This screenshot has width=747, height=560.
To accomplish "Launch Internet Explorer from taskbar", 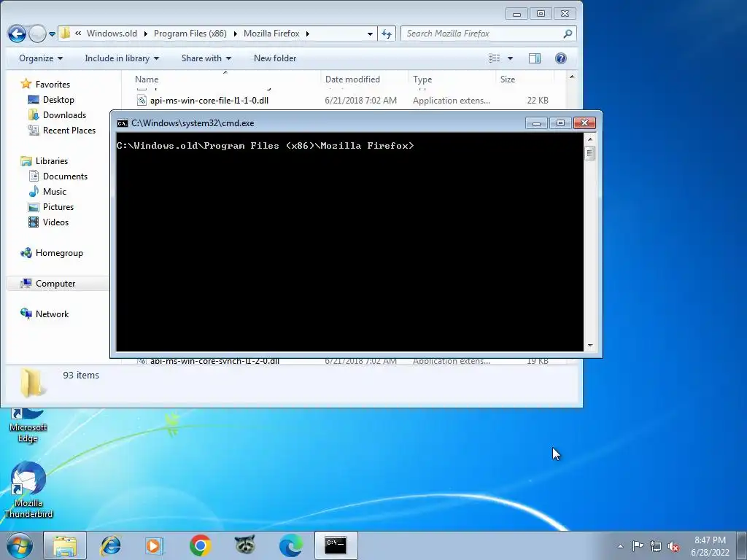I will click(x=111, y=545).
